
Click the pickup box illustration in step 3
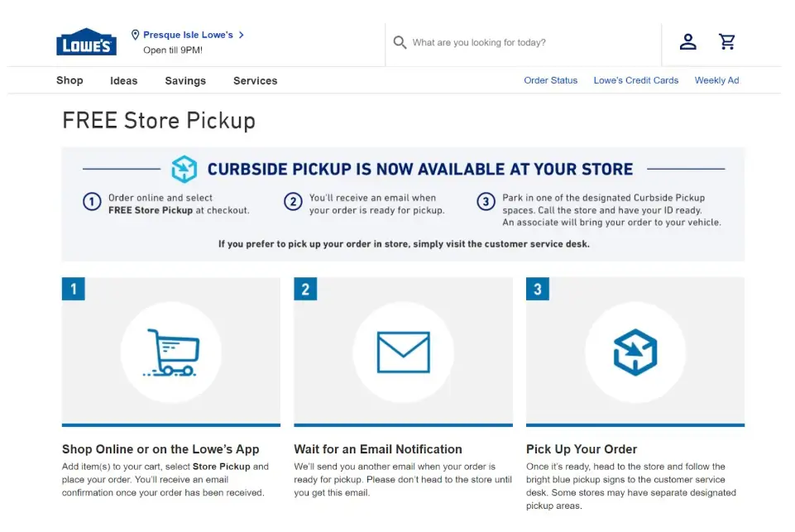(x=635, y=352)
